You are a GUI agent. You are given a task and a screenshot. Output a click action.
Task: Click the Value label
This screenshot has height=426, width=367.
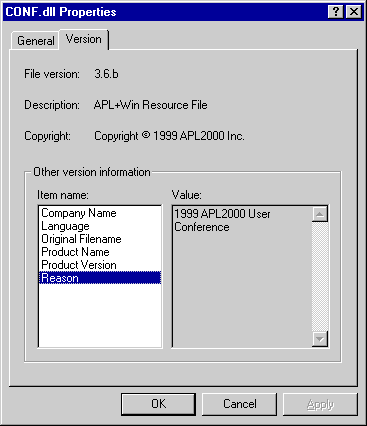[187, 195]
